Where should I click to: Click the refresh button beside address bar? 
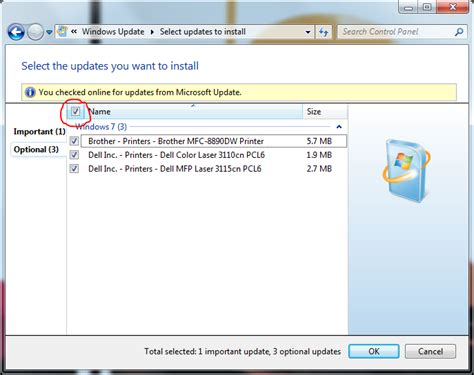tap(323, 32)
